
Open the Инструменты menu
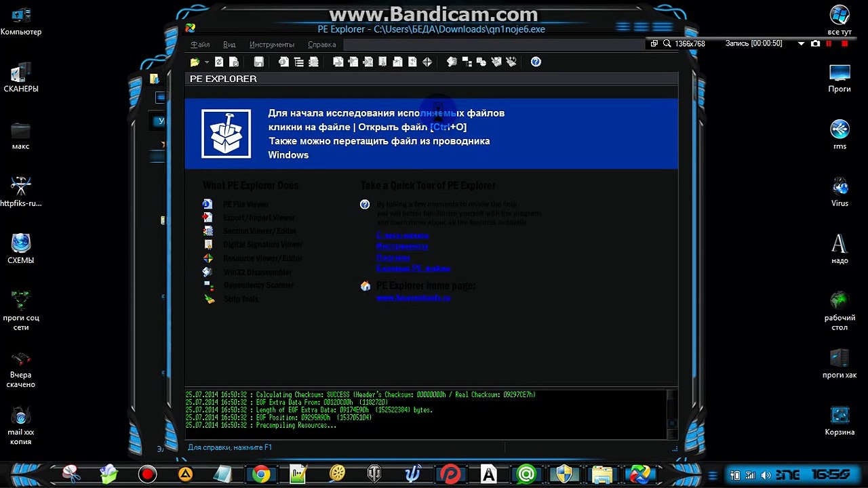[x=272, y=45]
